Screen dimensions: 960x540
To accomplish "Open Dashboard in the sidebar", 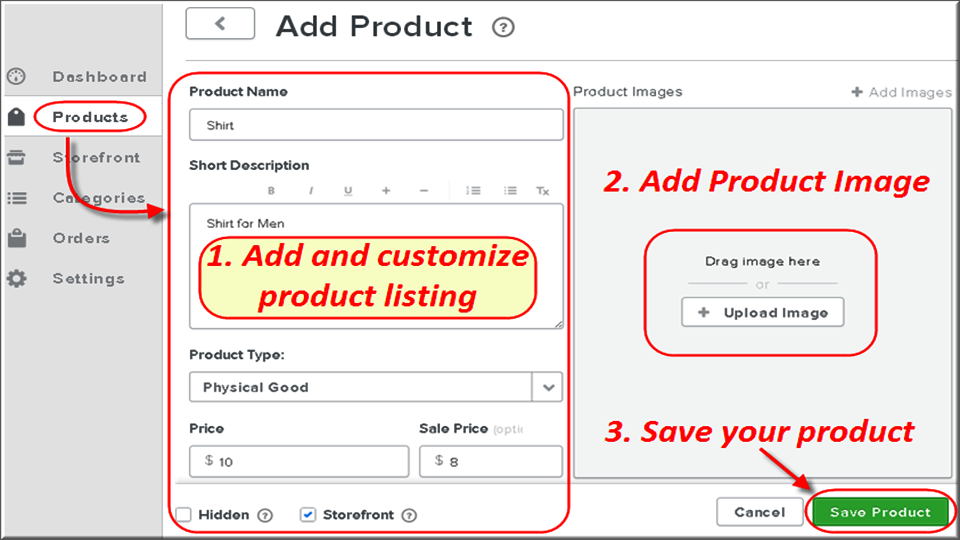I will click(99, 77).
